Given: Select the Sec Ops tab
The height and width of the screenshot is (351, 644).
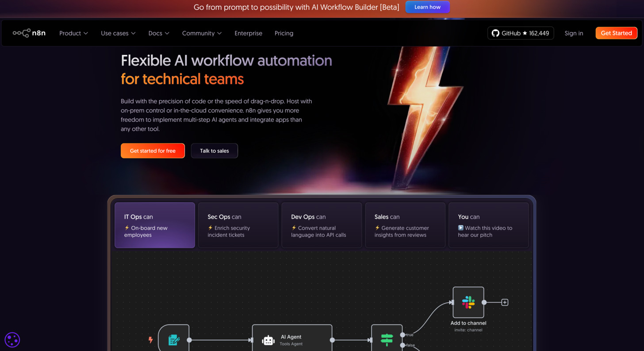Looking at the screenshot, I should [x=238, y=225].
